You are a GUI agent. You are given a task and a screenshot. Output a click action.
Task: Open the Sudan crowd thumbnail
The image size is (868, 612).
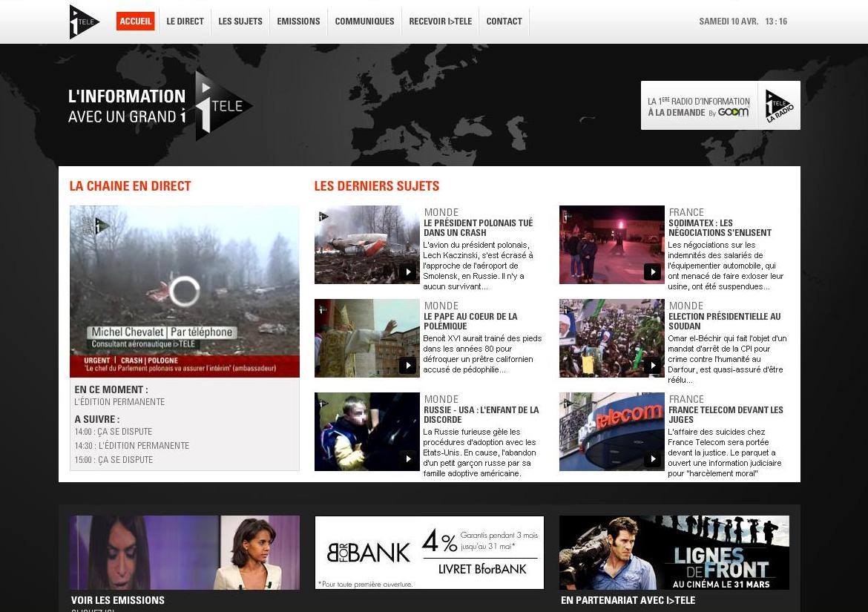click(x=612, y=338)
